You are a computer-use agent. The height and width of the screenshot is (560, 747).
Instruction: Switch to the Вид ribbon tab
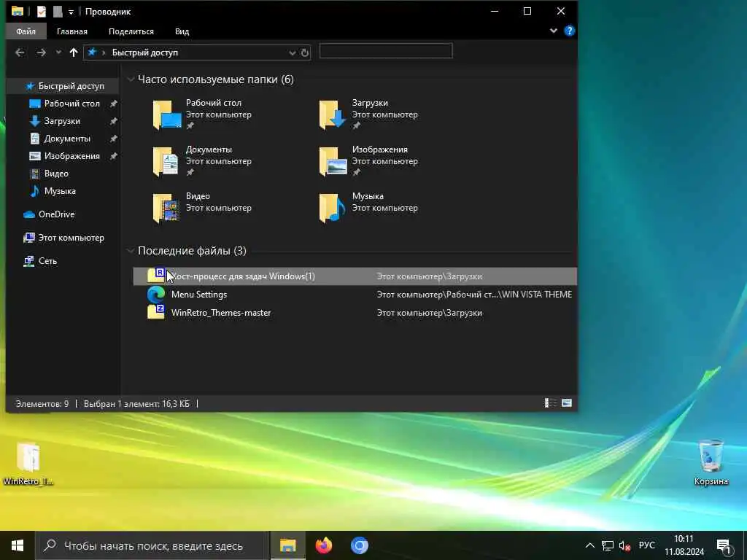click(x=182, y=31)
